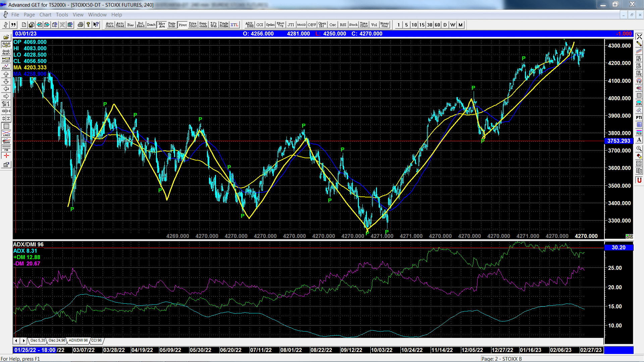Select the MOB make-or-break tool
This screenshot has height=362, width=644.
tap(639, 132)
